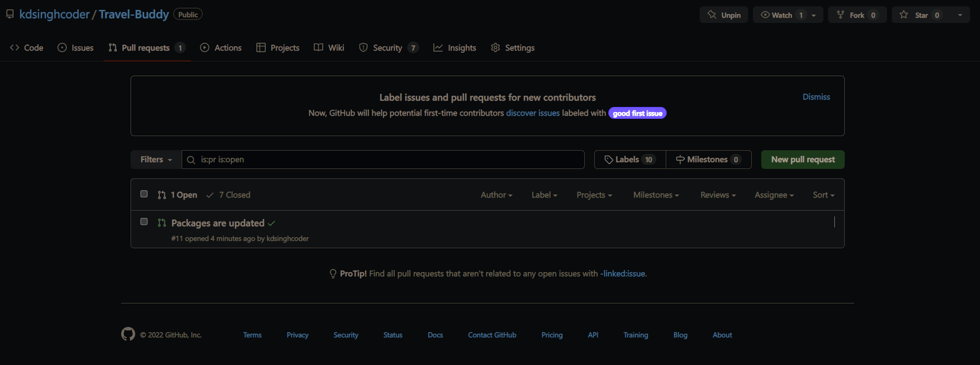Click the open pull request icon beside Packages are updated
980x365 pixels.
(x=162, y=223)
